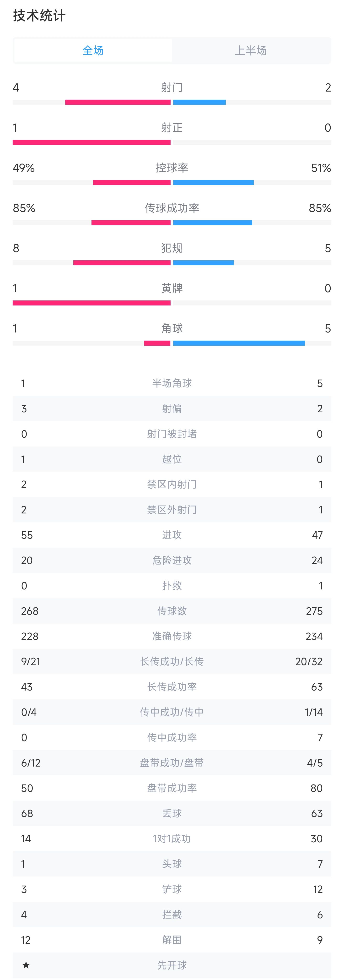The image size is (344, 980).
Task: Click the 技术统计 heading
Action: pyautogui.click(x=39, y=16)
